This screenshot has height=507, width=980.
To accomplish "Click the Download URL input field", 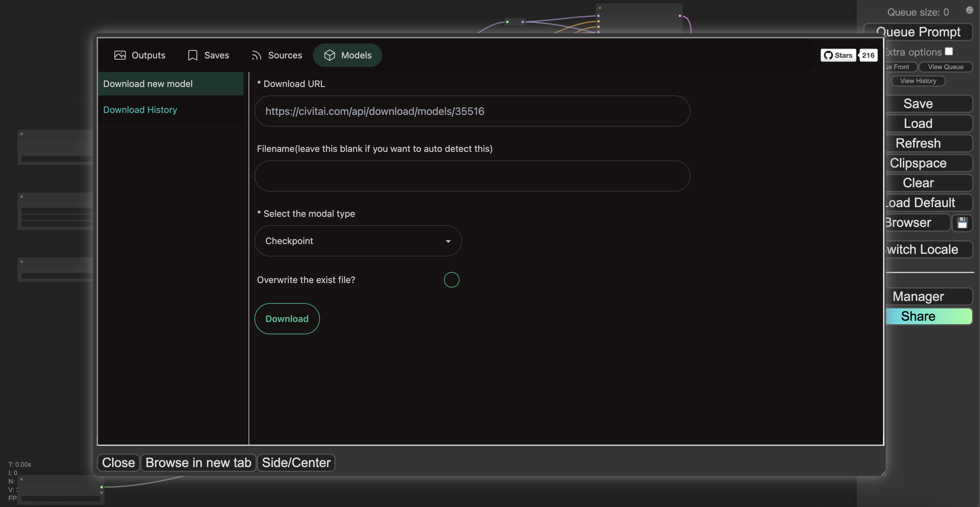I will [472, 111].
